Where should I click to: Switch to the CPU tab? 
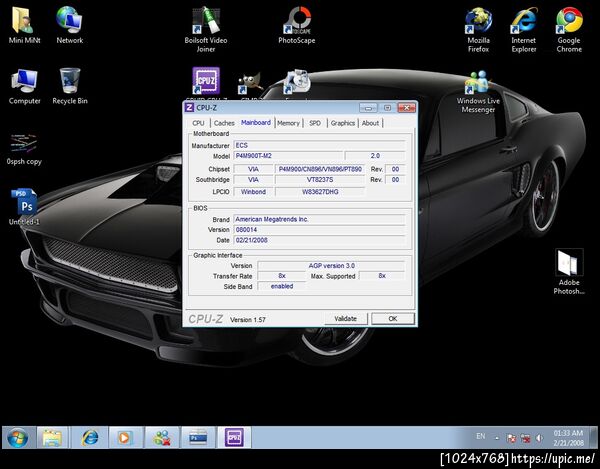click(198, 123)
